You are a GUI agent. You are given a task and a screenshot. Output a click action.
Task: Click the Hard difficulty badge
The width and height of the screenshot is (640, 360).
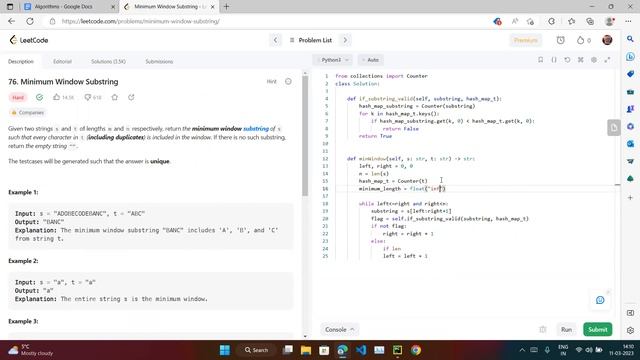[x=18, y=98]
